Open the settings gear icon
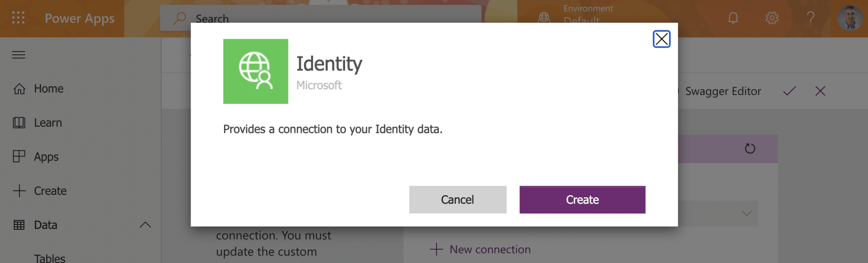Viewport: 868px width, 263px height. (772, 18)
